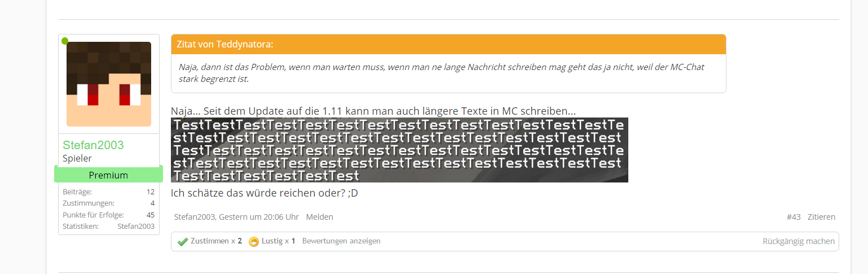868x274 pixels.
Task: Click the Zitat von Teddynatora header
Action: 225,45
